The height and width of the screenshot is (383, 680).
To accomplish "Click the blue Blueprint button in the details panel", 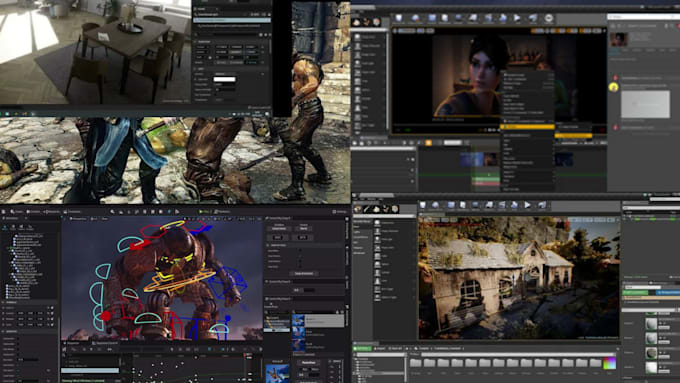I will click(x=668, y=293).
